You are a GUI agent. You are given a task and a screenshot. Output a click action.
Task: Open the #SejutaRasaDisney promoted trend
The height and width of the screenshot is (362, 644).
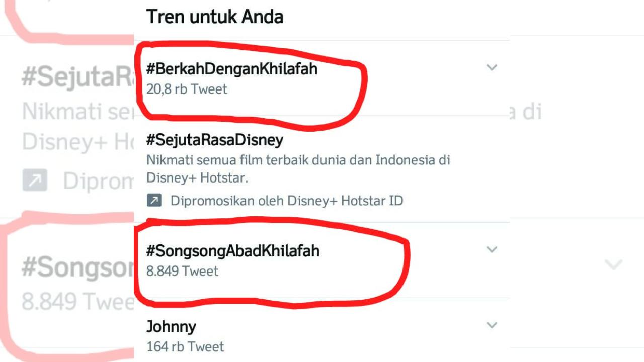(215, 139)
